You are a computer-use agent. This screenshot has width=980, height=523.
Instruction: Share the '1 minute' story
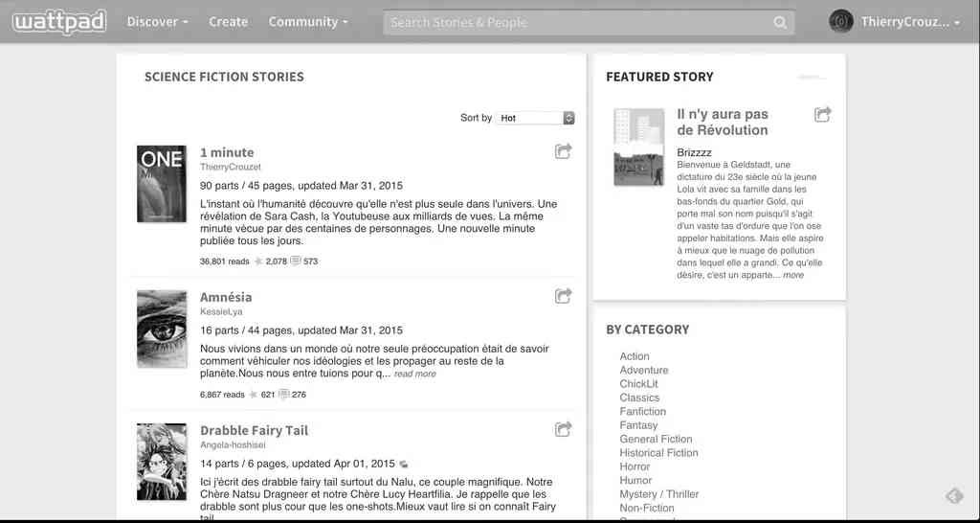[x=564, y=151]
